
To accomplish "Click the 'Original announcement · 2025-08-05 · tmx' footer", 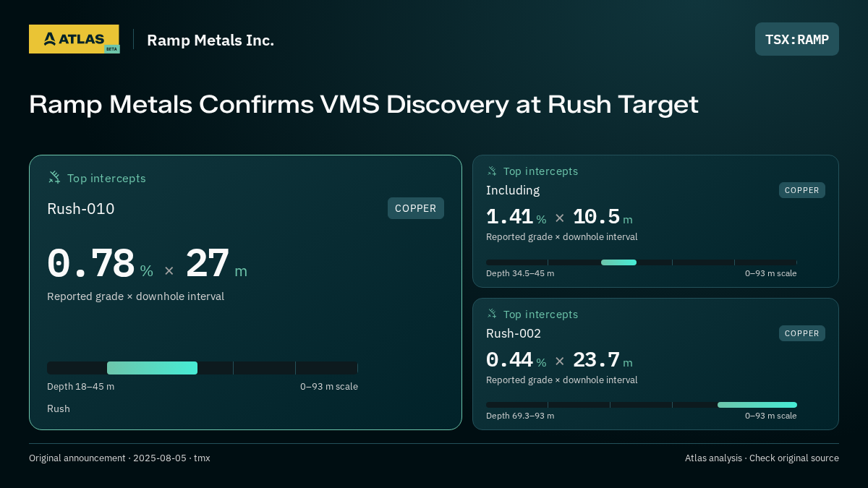I will [119, 458].
